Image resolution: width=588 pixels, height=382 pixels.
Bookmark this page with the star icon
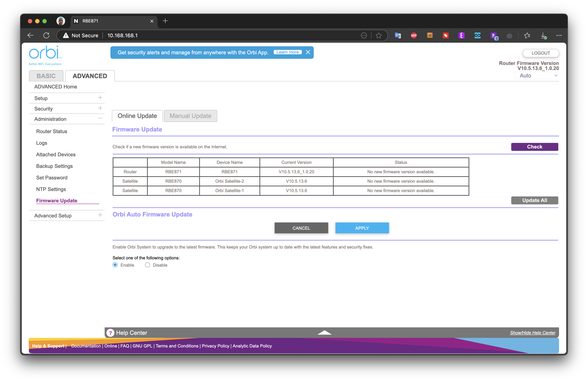coord(379,35)
